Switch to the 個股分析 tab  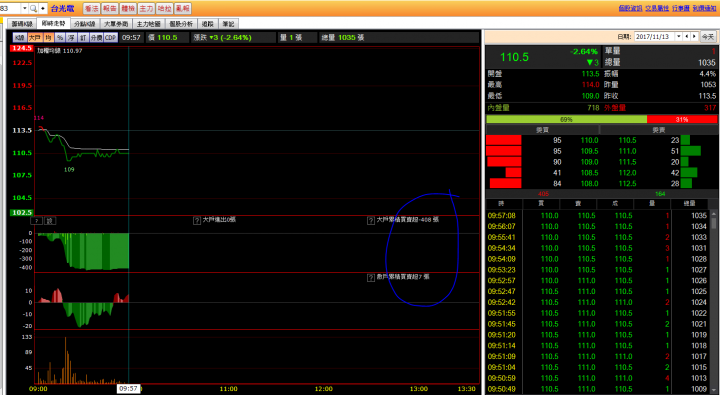[x=181, y=24]
